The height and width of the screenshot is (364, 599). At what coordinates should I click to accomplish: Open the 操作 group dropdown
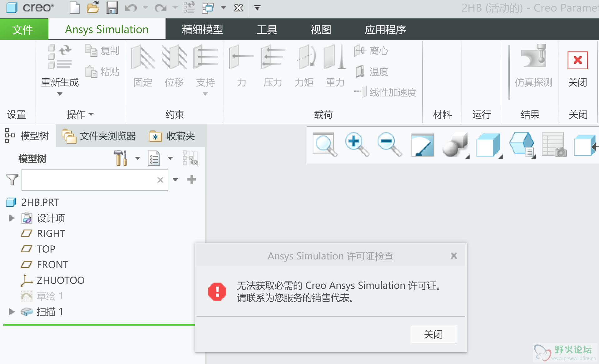click(x=80, y=114)
